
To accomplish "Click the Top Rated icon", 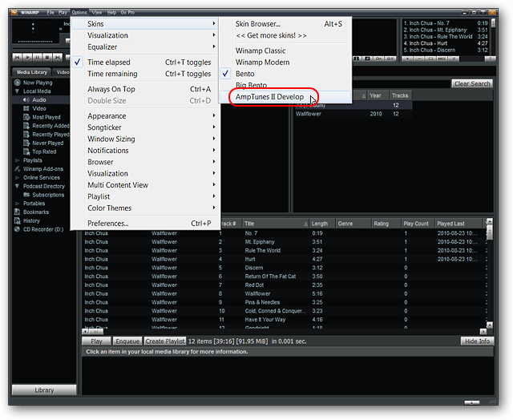I will pos(26,151).
